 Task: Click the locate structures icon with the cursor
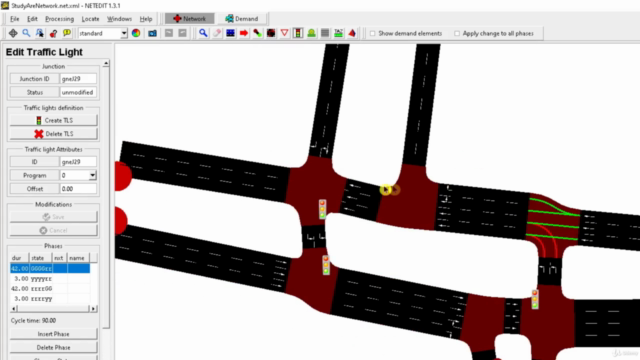pos(40,33)
